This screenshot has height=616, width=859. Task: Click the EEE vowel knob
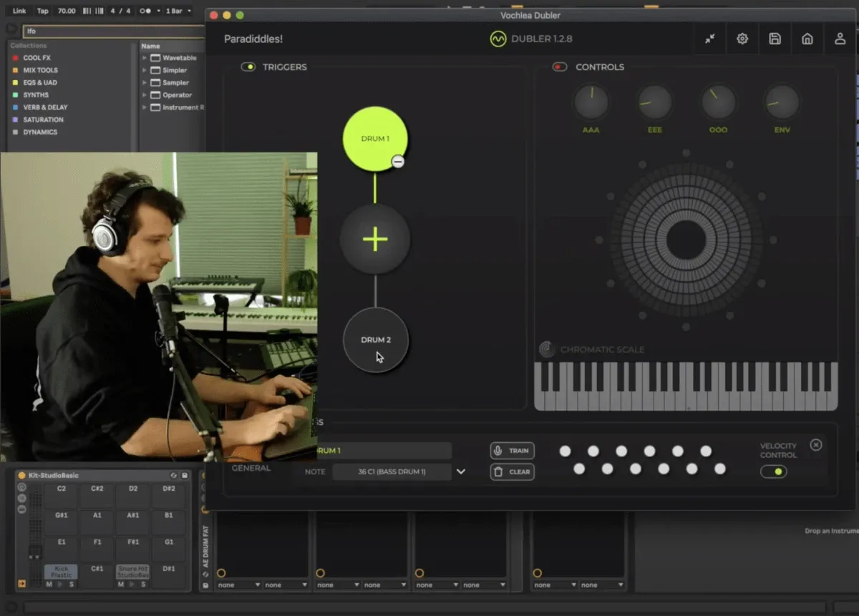click(x=654, y=102)
